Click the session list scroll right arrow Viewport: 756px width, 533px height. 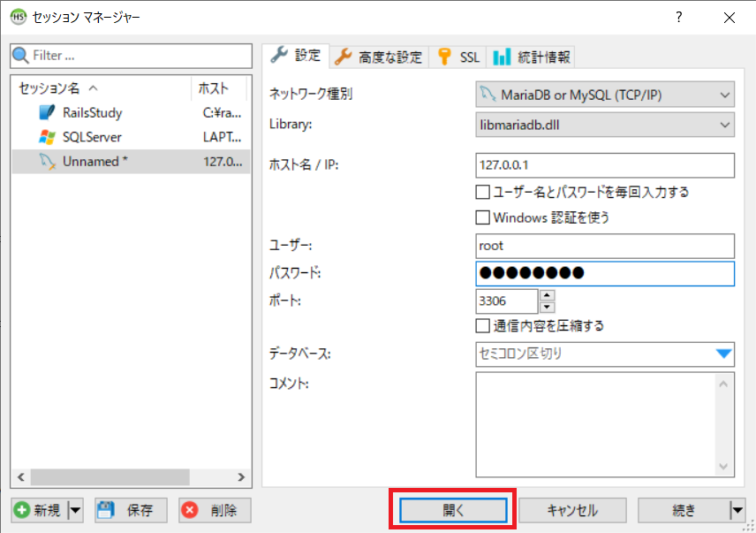pos(240,477)
